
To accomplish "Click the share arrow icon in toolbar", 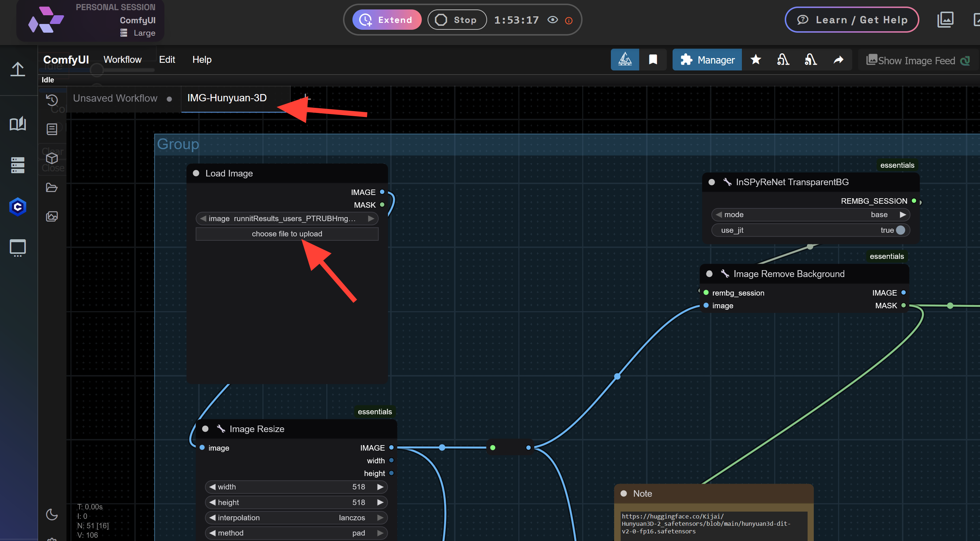I will (x=838, y=60).
